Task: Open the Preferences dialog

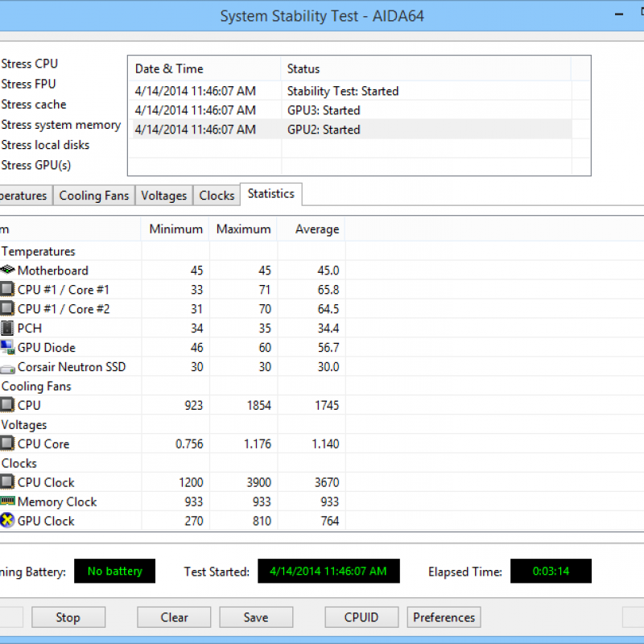Action: pos(444,617)
